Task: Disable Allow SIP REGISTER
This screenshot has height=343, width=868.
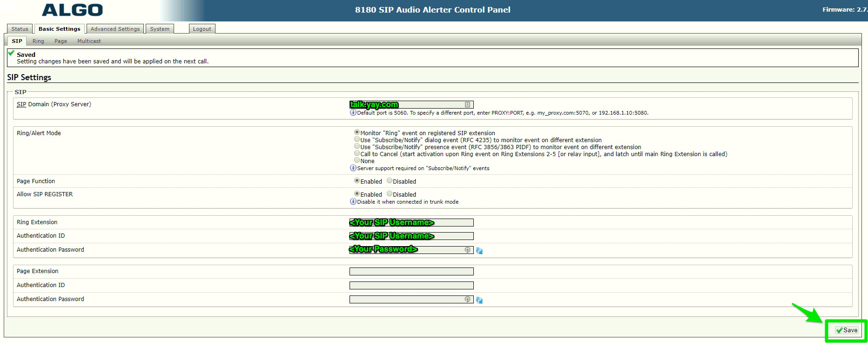Action: pos(390,194)
